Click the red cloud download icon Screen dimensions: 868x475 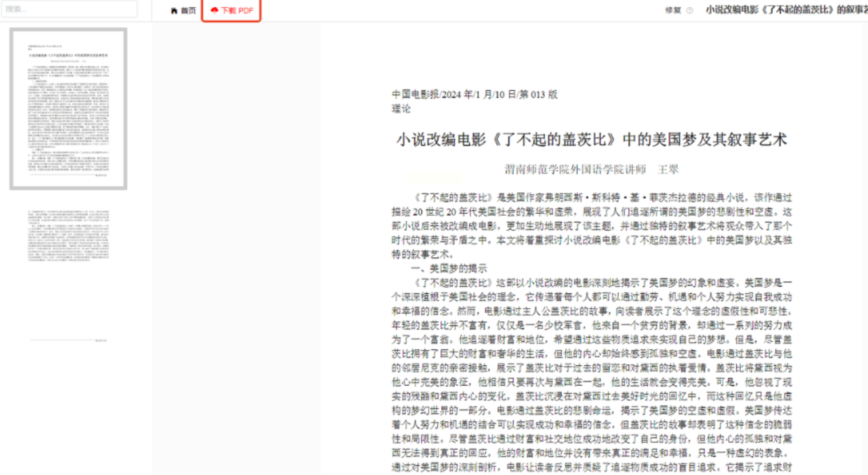point(214,10)
